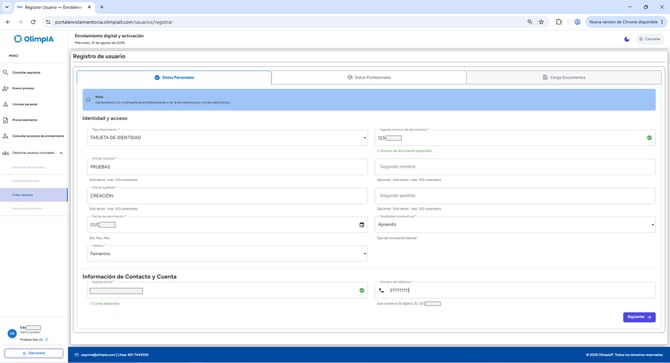Click the Registro de usuario heading
670x363 pixels.
99,56
